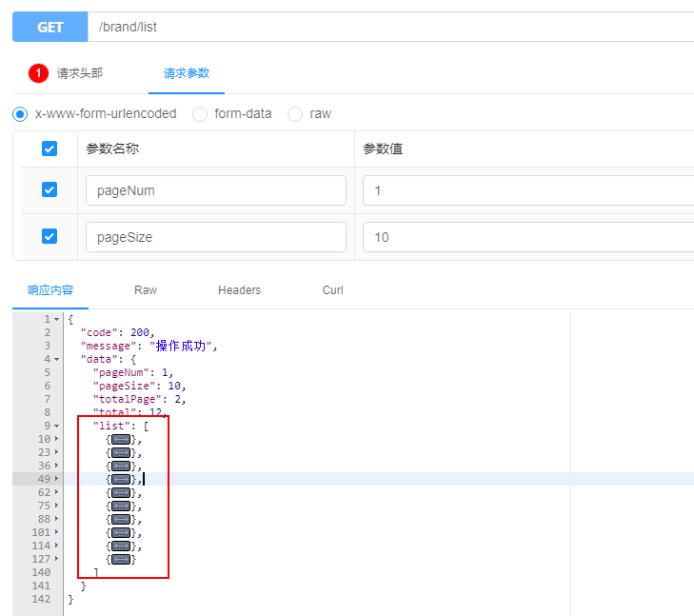
Task: Click the GET method button
Action: [x=50, y=27]
